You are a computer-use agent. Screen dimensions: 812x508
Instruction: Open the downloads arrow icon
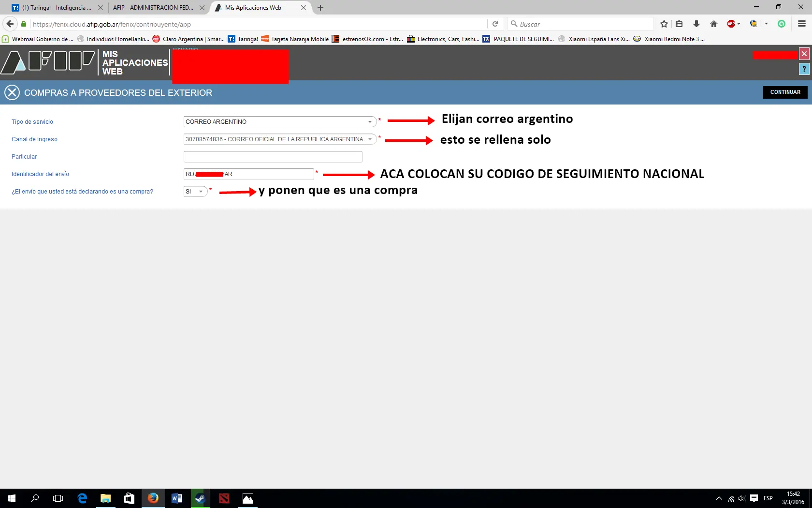pos(696,24)
